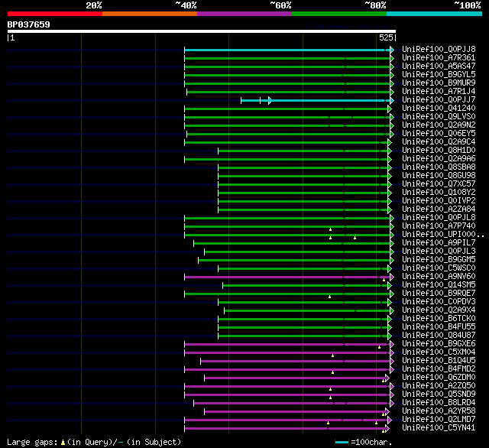489x448 pixels.
Task: Click the cyan ~100% identity legend bar
Action: [x=435, y=14]
